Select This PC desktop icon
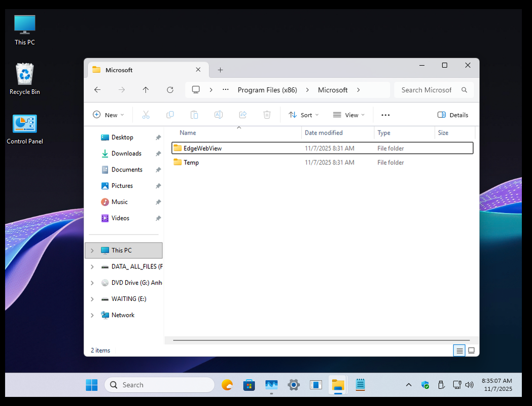The width and height of the screenshot is (532, 406). [25, 30]
